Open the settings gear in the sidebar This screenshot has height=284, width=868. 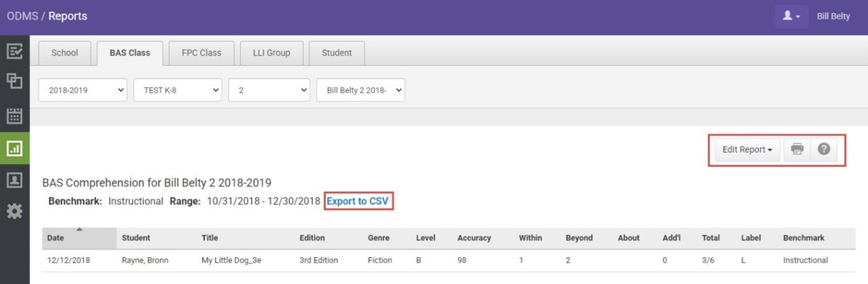(x=14, y=211)
